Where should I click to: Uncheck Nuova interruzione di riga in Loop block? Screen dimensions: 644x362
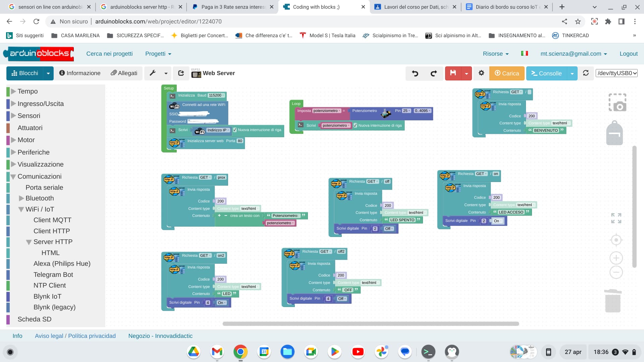tap(355, 125)
